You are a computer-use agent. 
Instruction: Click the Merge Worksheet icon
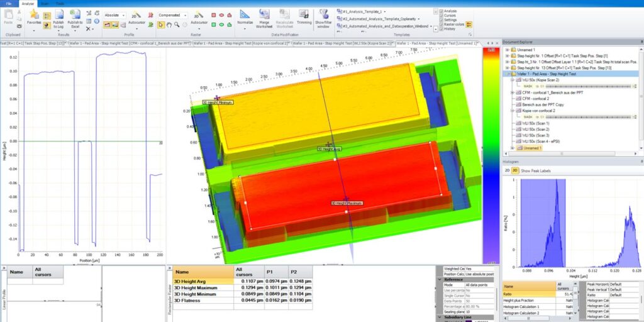pyautogui.click(x=264, y=14)
